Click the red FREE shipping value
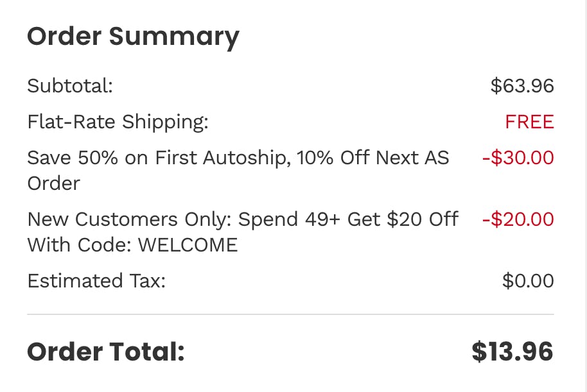Image resolution: width=587 pixels, height=392 pixels. [x=529, y=122]
